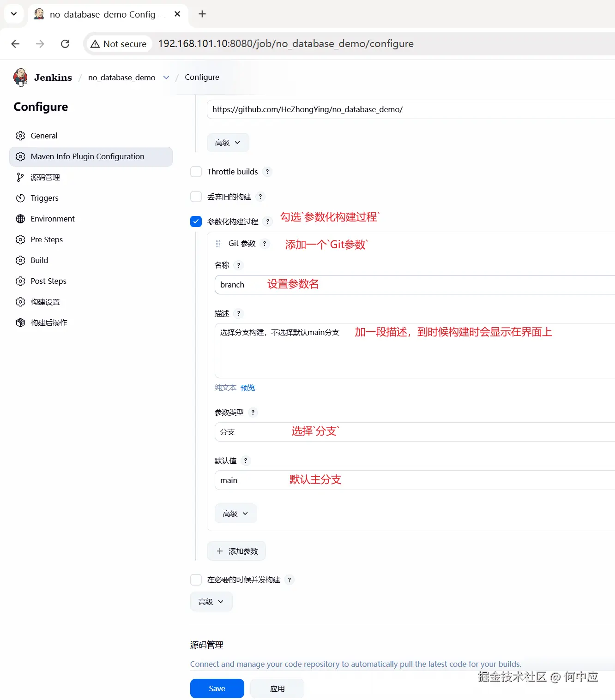Switch to the no database demo Config browser tab

click(102, 14)
